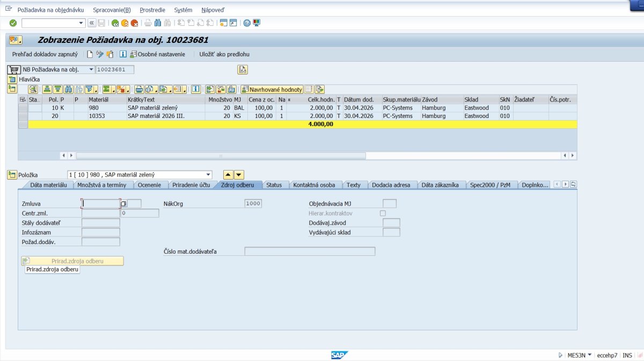This screenshot has width=644, height=361.
Task: Toggle the Hierar.kontraktov checkbox
Action: coord(383,213)
